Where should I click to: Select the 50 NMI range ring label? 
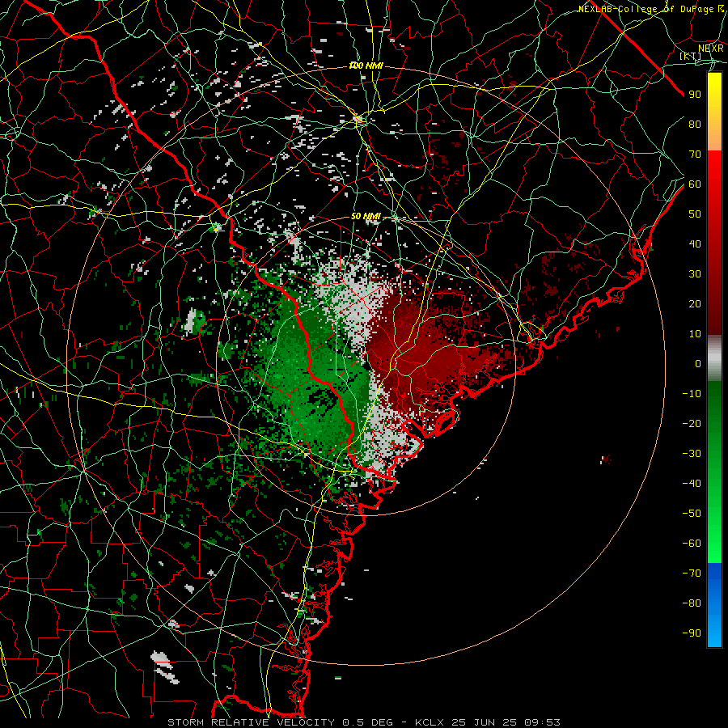(366, 216)
